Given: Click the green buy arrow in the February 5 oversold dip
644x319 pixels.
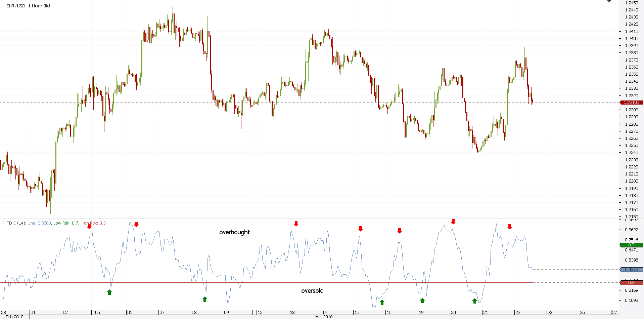Looking at the screenshot, I should pyautogui.click(x=109, y=292).
